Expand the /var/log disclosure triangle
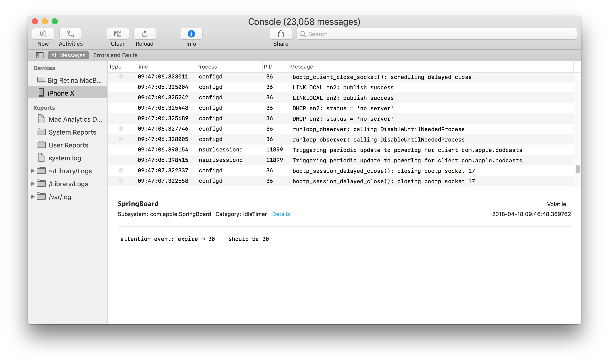609x364 pixels. 33,197
